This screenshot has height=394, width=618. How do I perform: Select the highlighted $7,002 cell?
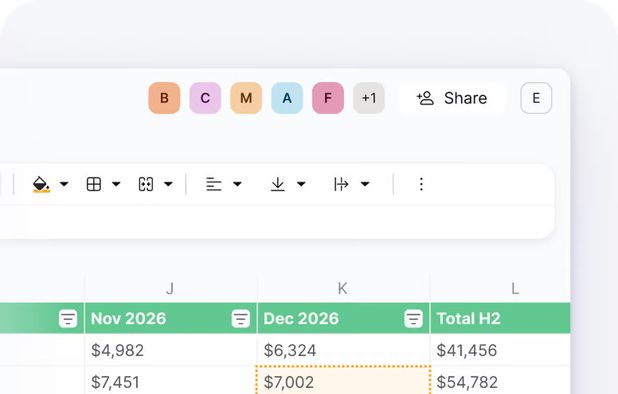pos(343,381)
